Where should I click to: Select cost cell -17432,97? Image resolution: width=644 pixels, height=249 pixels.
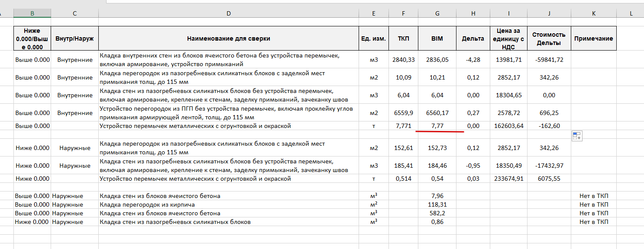(549, 166)
